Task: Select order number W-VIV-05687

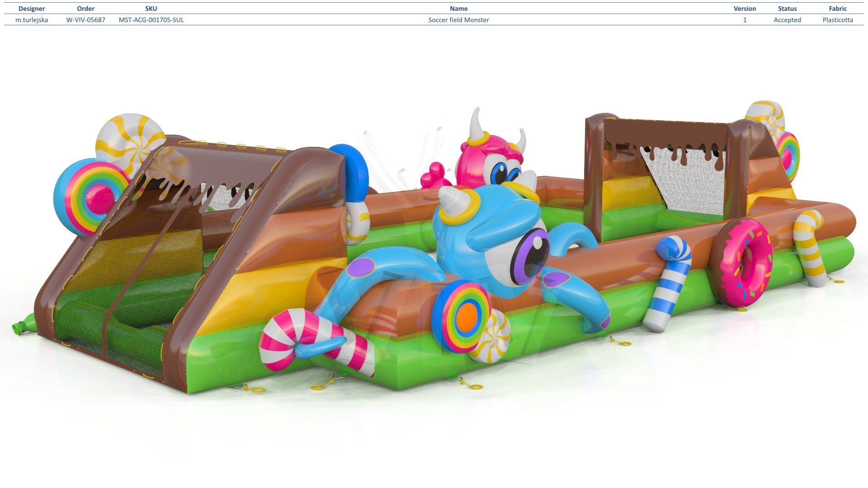Action: click(x=85, y=20)
